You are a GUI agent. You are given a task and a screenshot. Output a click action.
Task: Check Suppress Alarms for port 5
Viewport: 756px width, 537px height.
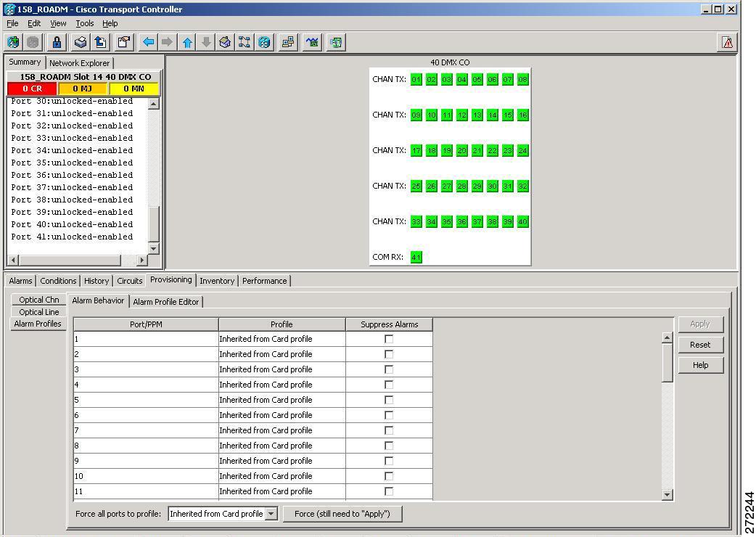[389, 400]
